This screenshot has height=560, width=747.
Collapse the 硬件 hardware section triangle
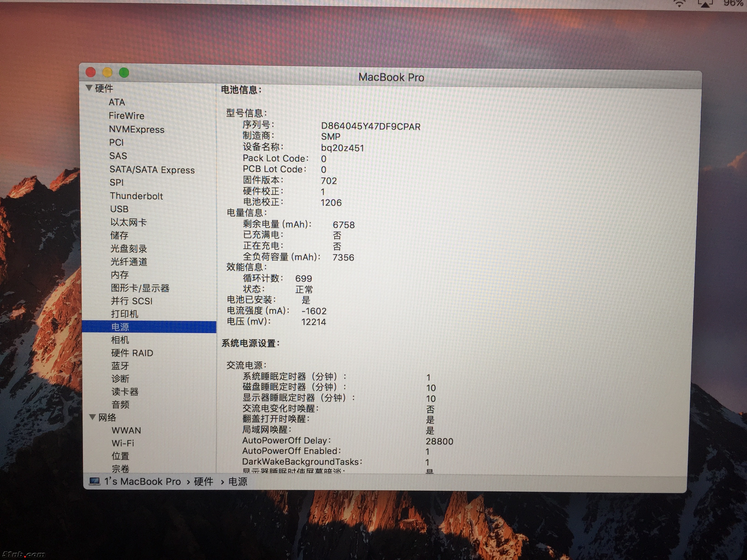pyautogui.click(x=89, y=88)
